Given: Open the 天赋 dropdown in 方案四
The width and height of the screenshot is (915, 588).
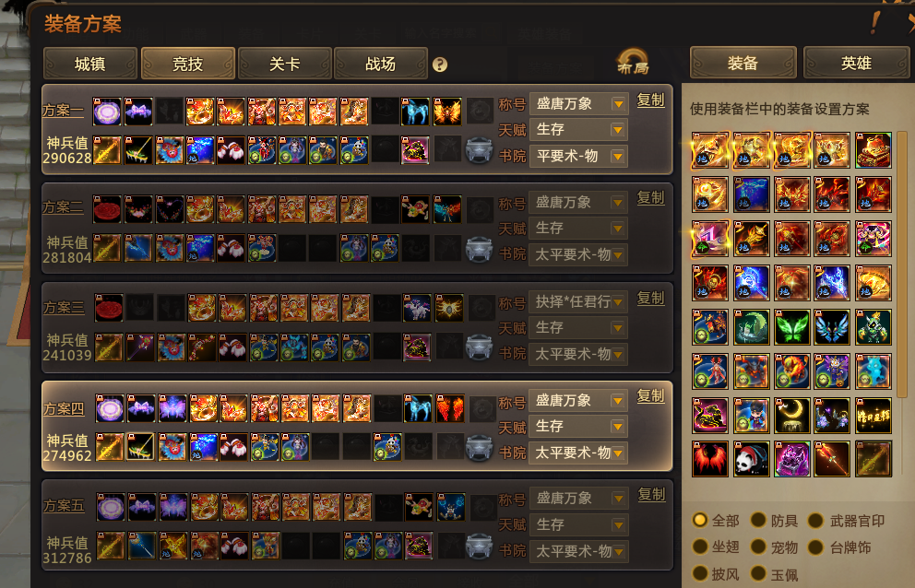Looking at the screenshot, I should tap(578, 427).
